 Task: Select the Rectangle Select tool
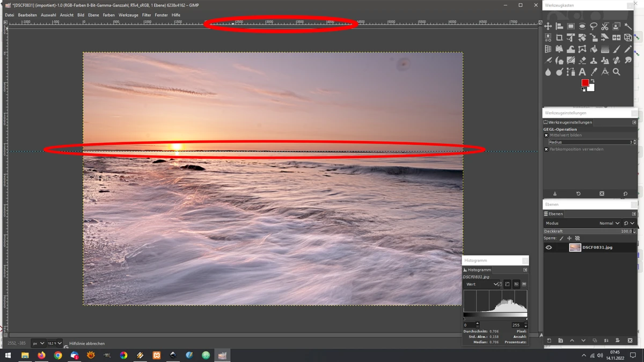pos(571,26)
